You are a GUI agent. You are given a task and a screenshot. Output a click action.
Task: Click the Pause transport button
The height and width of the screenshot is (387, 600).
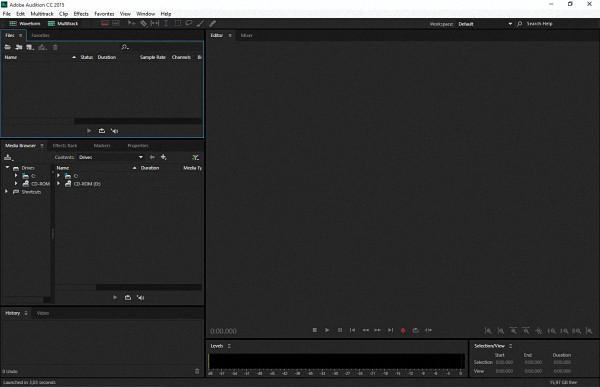[x=340, y=330]
